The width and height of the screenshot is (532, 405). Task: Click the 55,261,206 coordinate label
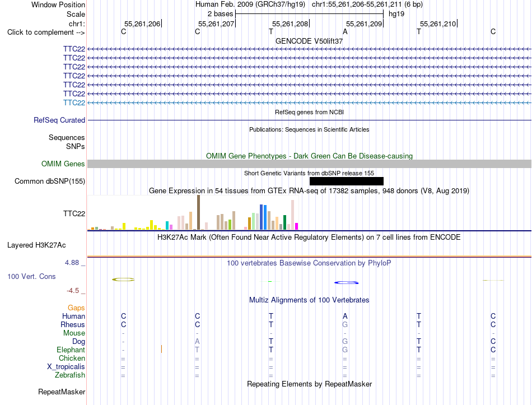point(142,24)
